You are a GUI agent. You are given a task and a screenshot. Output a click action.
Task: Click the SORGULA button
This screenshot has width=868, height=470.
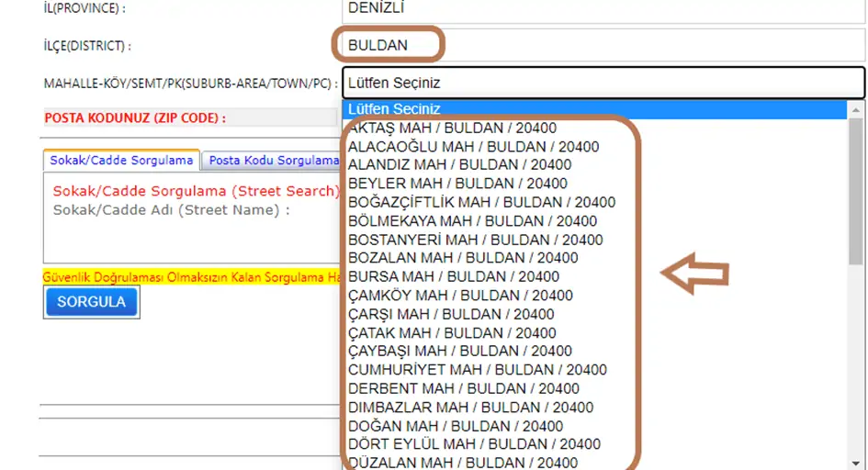point(91,302)
